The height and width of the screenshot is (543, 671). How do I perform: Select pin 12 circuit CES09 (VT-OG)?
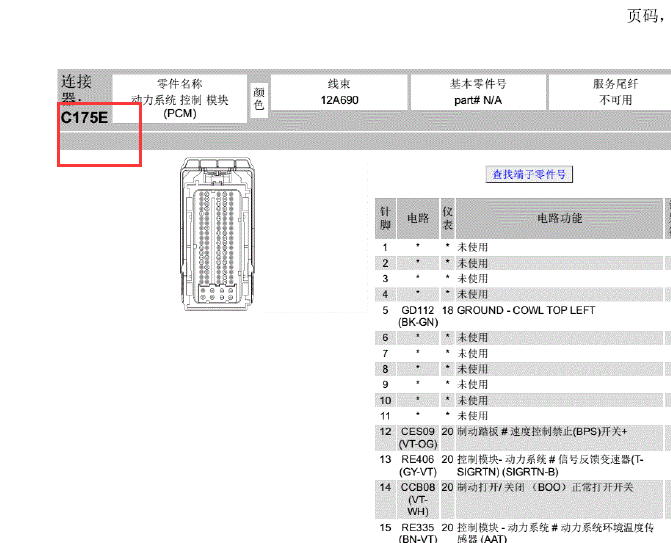pyautogui.click(x=418, y=438)
